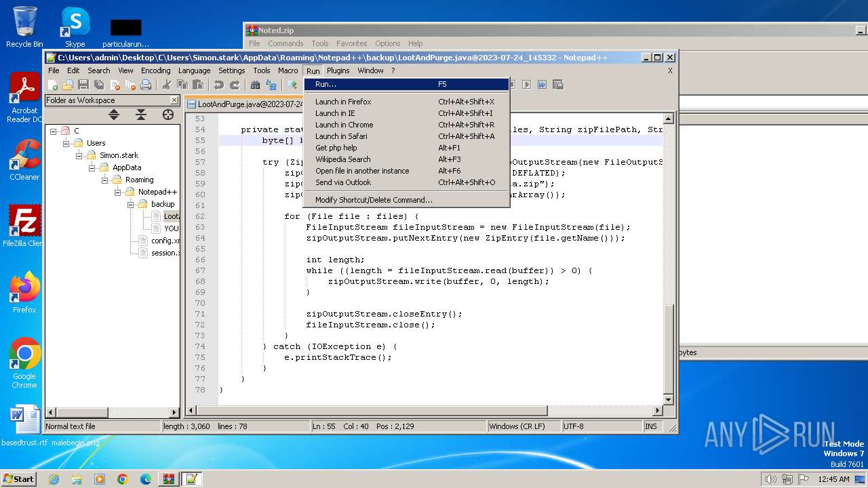Screen dimensions: 868x488
Task: Click the Replace toolbar icon
Action: [271, 85]
